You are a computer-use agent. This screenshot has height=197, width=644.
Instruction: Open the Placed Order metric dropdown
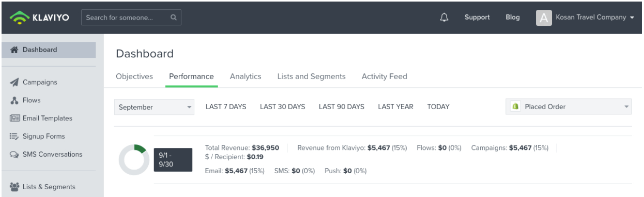click(569, 107)
